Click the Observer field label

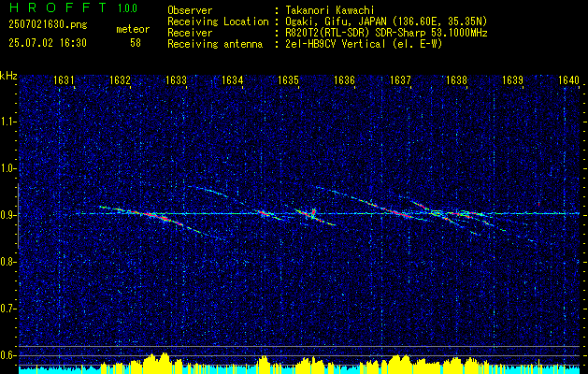coord(190,11)
